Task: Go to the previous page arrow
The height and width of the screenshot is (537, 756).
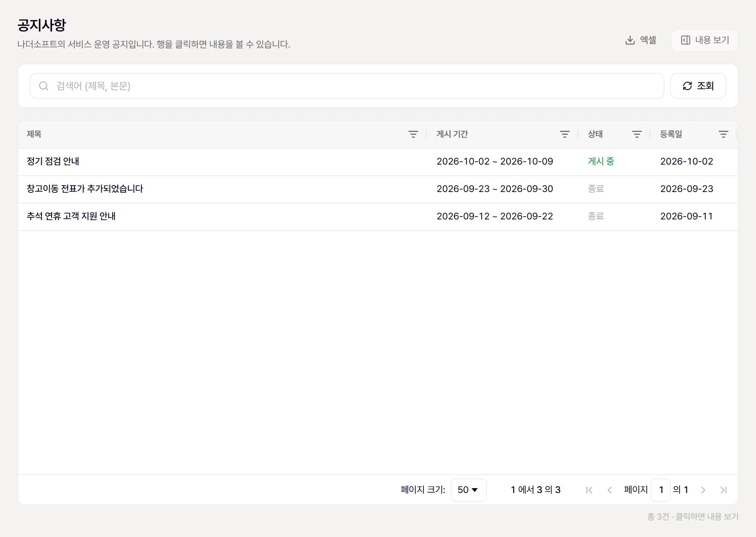Action: tap(610, 490)
